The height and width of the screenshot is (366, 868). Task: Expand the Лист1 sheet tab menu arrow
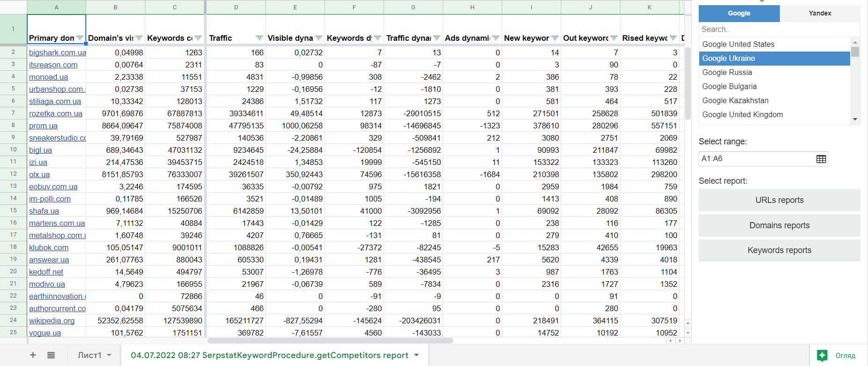coord(109,355)
